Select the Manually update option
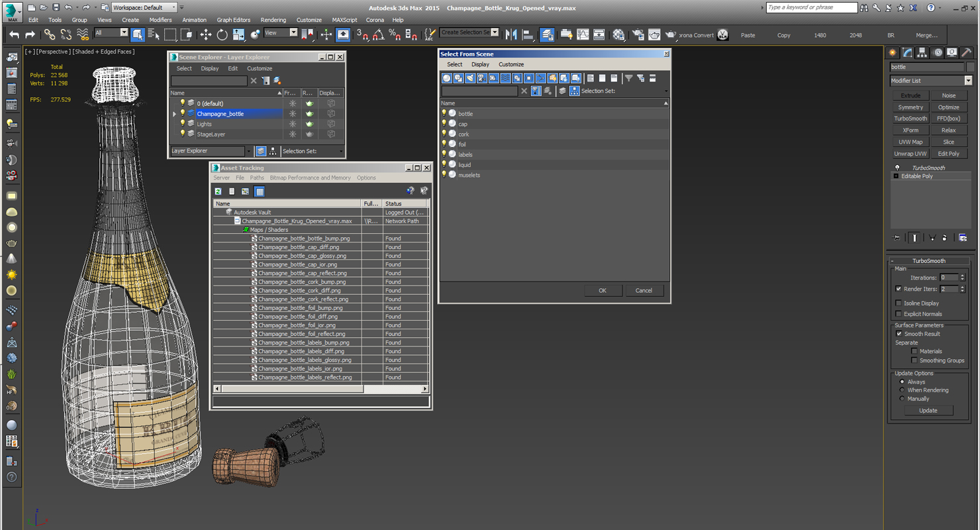This screenshot has height=530, width=980. (902, 399)
